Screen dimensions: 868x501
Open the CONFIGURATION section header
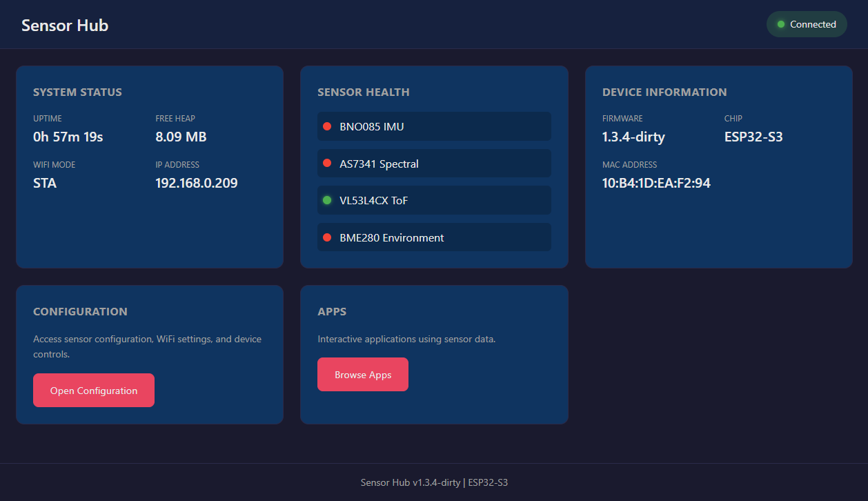tap(80, 311)
